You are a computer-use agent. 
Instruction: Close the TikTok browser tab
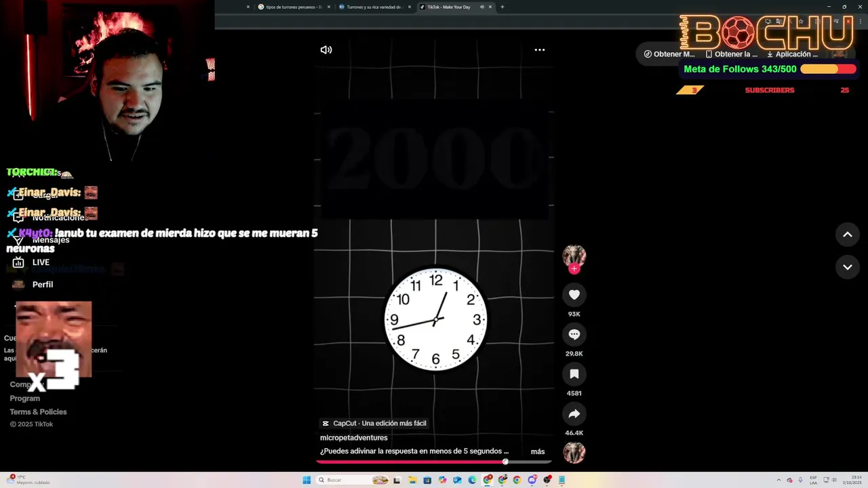(490, 7)
